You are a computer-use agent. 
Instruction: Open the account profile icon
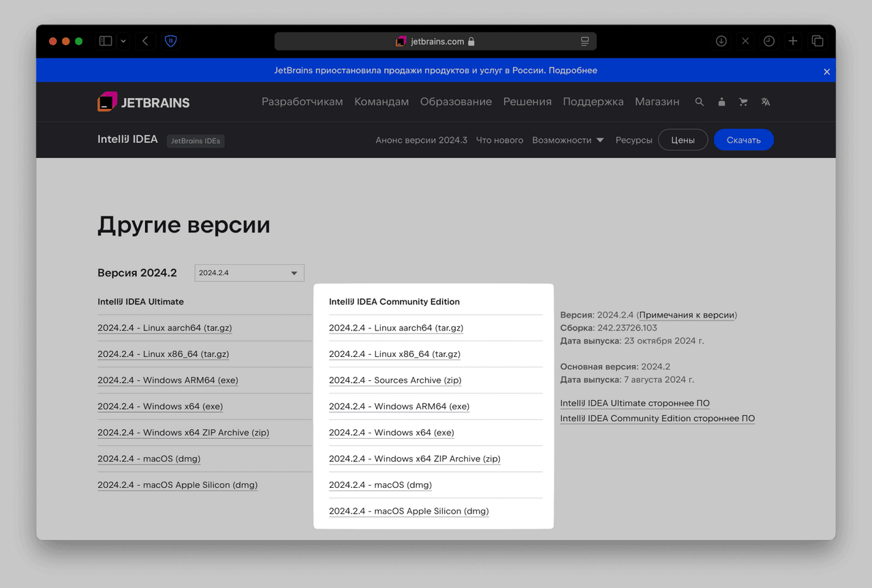(721, 102)
